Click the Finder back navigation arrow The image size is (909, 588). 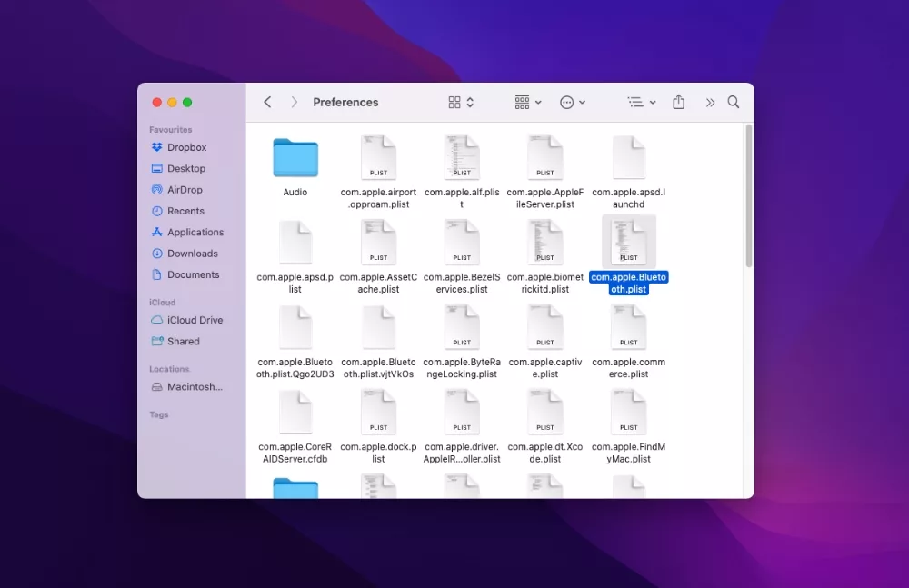tap(267, 103)
